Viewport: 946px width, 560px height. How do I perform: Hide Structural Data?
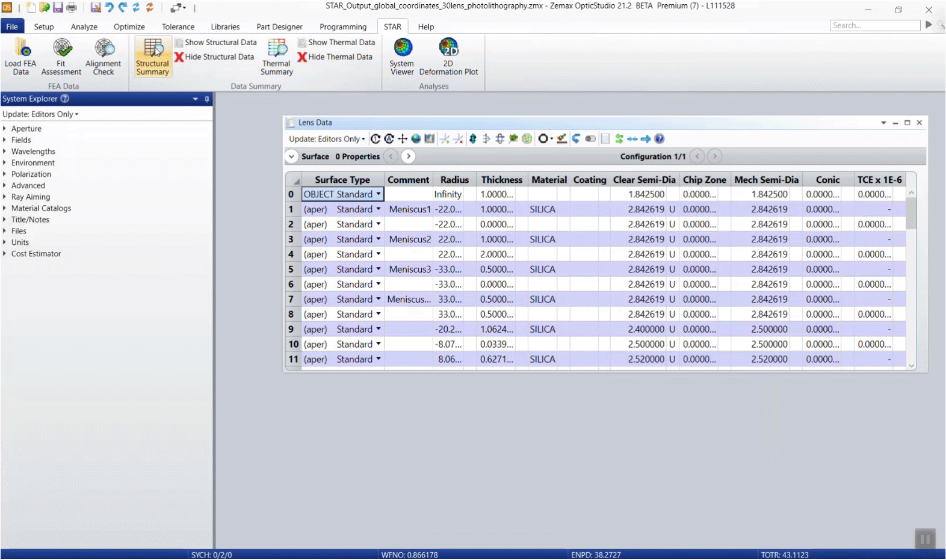click(215, 57)
